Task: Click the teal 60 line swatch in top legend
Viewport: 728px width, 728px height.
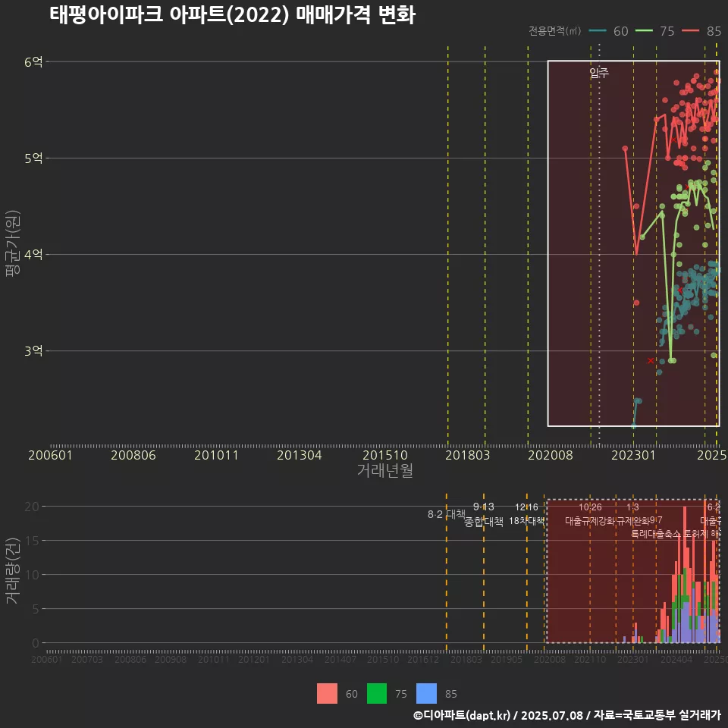Action: pos(598,31)
